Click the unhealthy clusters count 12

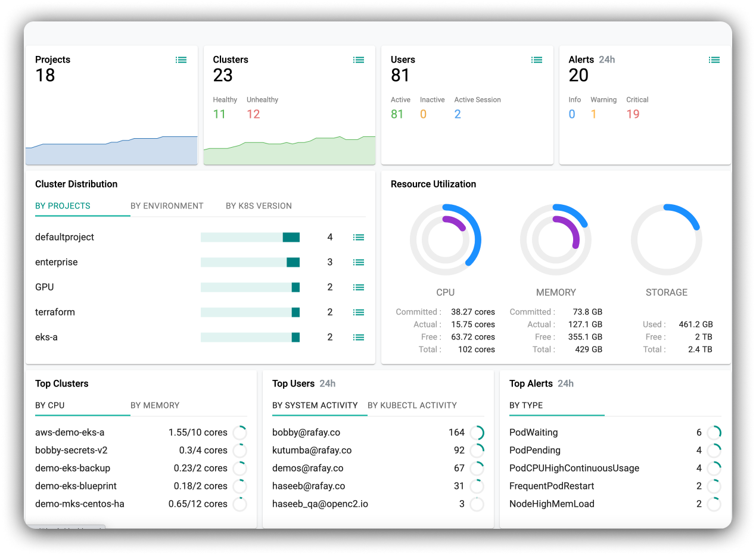[x=253, y=114]
